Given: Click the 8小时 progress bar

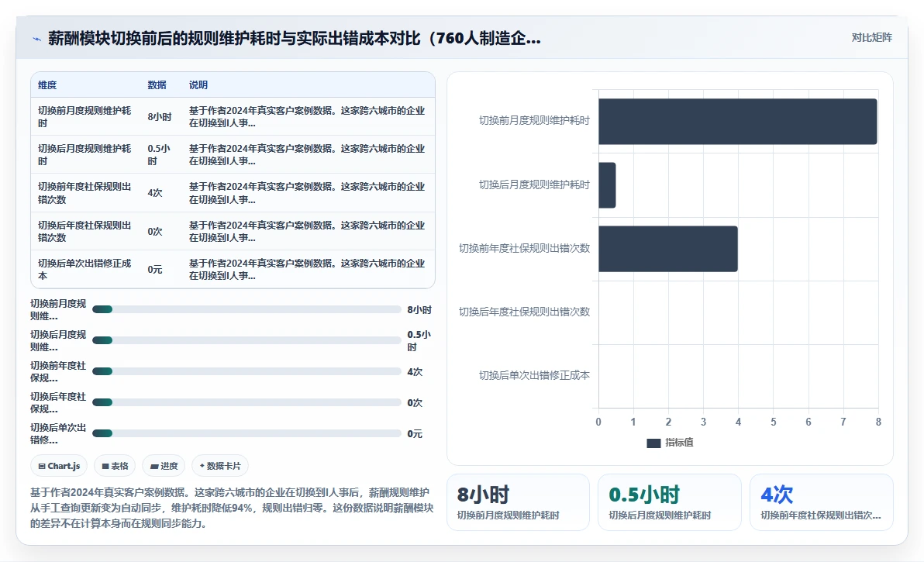Looking at the screenshot, I should [x=247, y=310].
